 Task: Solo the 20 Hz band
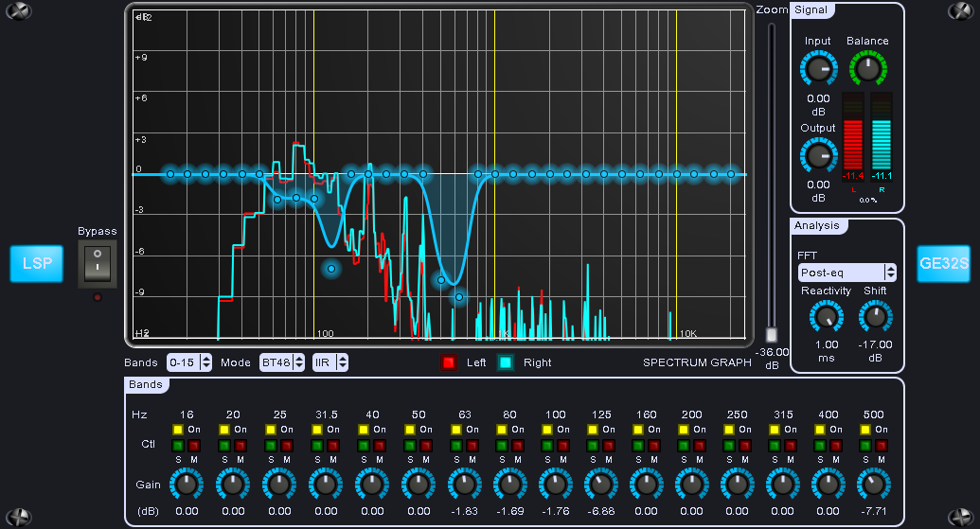coord(225,446)
